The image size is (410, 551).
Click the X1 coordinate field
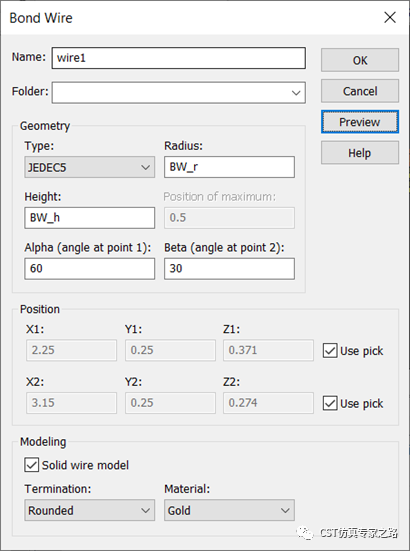pyautogui.click(x=71, y=350)
